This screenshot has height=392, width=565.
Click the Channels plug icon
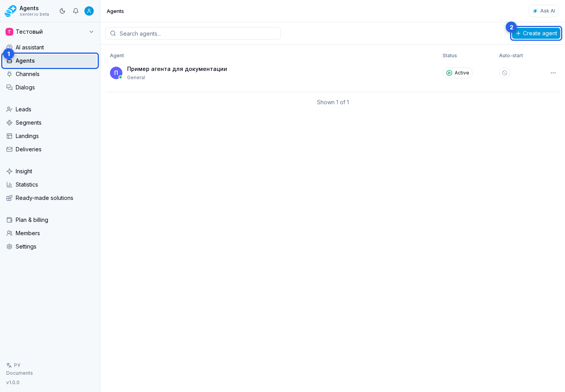(9, 74)
